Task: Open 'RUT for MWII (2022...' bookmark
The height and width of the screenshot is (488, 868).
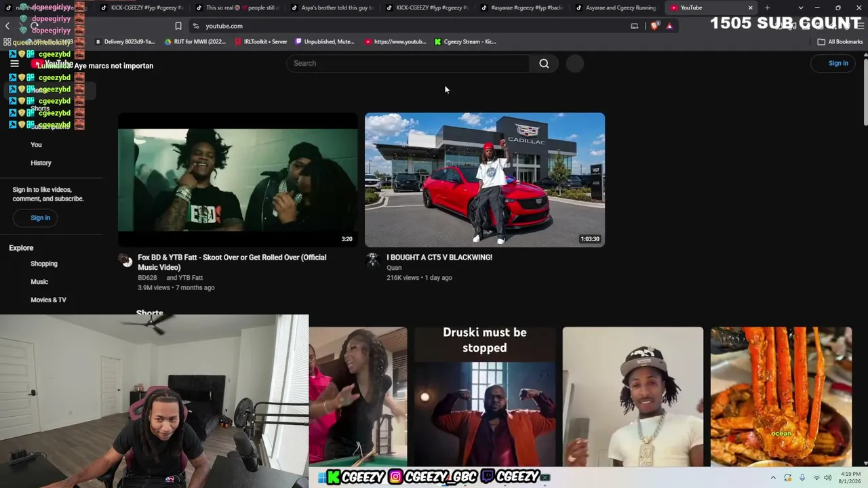Action: (x=195, y=41)
